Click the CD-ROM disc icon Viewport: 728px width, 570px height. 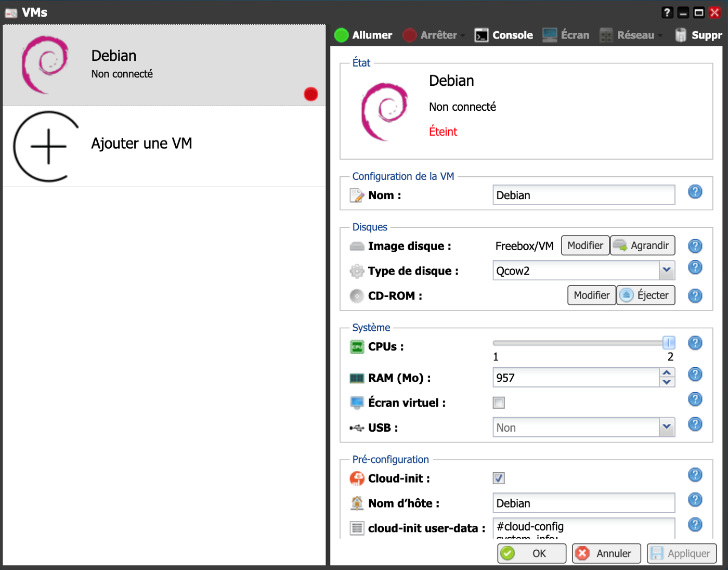pos(357,296)
